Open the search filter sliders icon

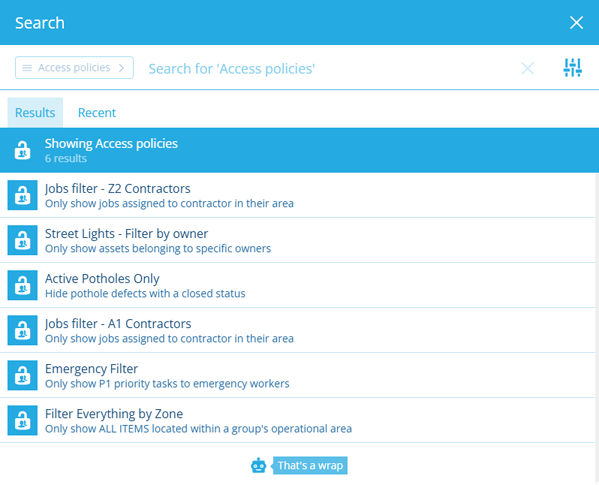pyautogui.click(x=572, y=68)
